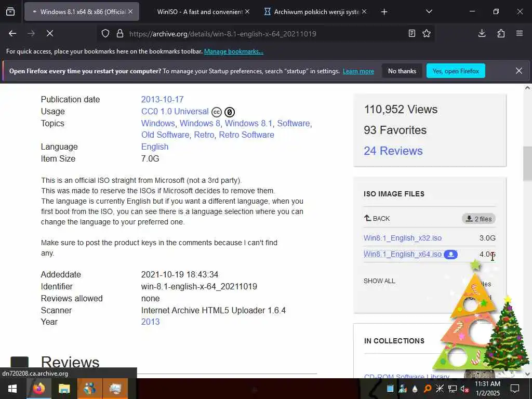Switch to Archiwum polskich wersji tab
532x399 pixels.
[316, 12]
